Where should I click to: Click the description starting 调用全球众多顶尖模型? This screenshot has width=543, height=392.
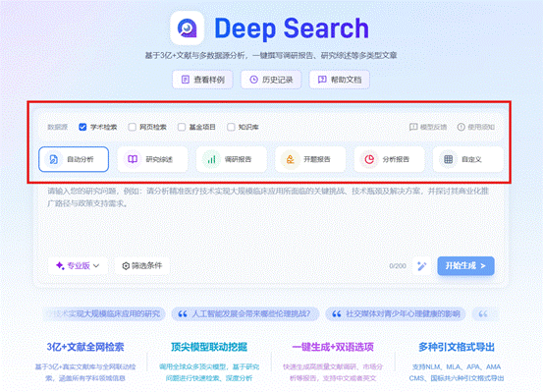(x=209, y=372)
